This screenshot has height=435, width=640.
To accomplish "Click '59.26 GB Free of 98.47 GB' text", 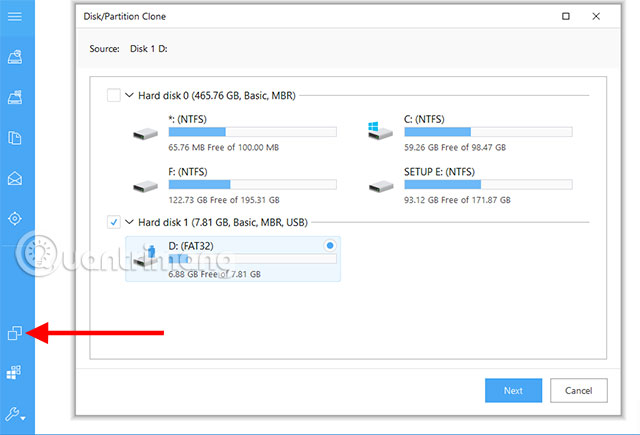I will [x=455, y=147].
